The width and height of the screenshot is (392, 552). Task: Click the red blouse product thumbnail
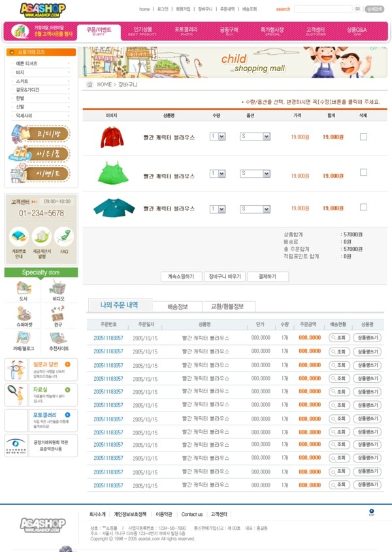point(112,137)
